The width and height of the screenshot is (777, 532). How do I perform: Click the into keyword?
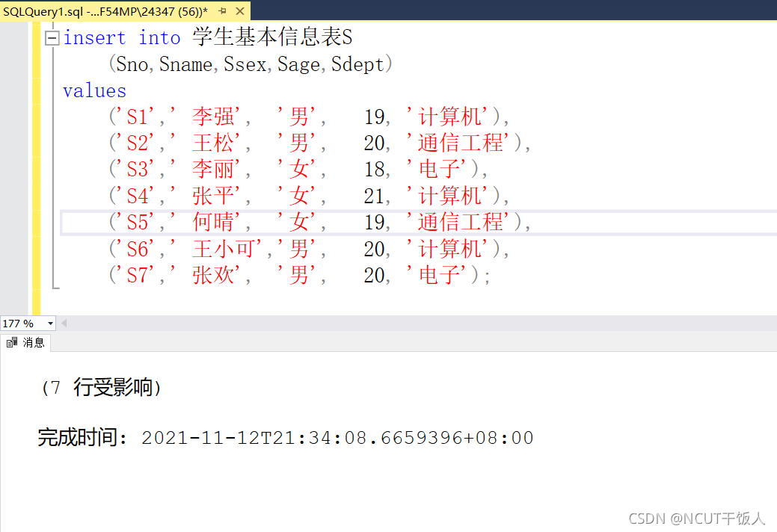click(159, 37)
